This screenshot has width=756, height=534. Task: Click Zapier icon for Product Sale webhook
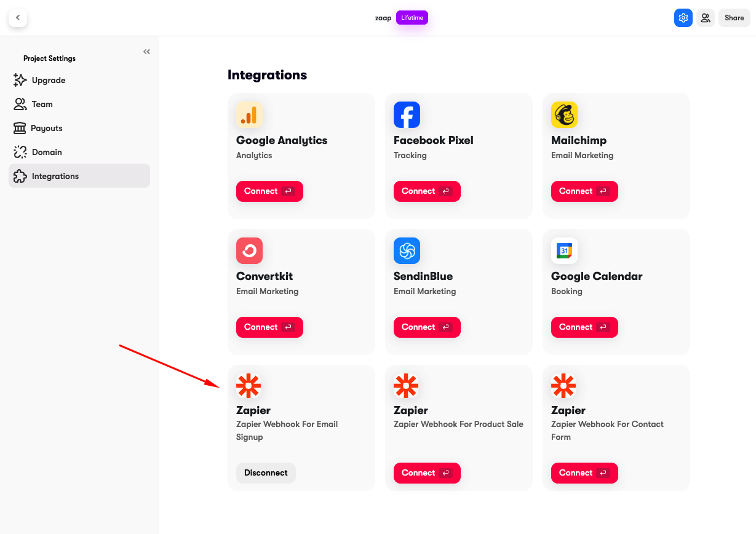(406, 386)
